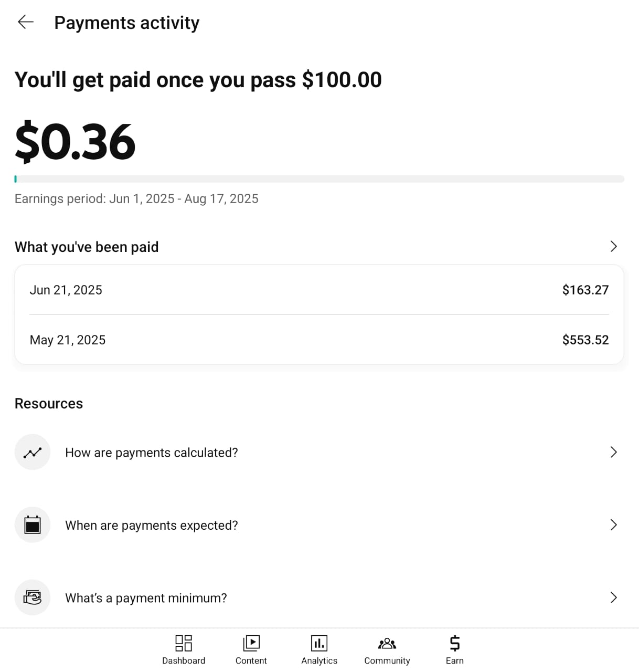Click the calendar icon beside payments expected
This screenshot has height=672, width=639.
click(33, 524)
